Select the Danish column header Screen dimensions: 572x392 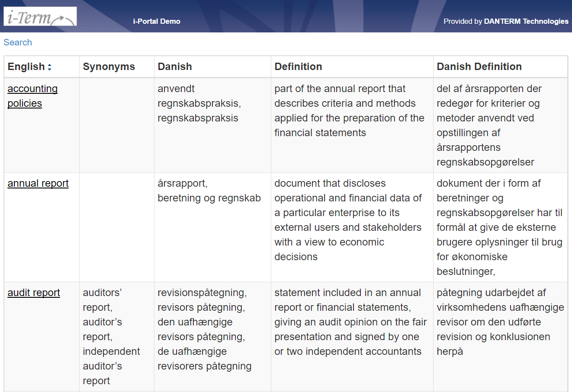pyautogui.click(x=212, y=67)
